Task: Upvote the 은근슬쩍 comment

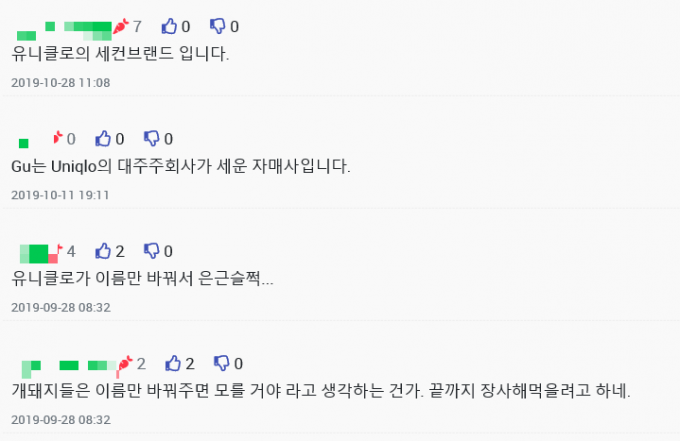Action: [x=103, y=251]
